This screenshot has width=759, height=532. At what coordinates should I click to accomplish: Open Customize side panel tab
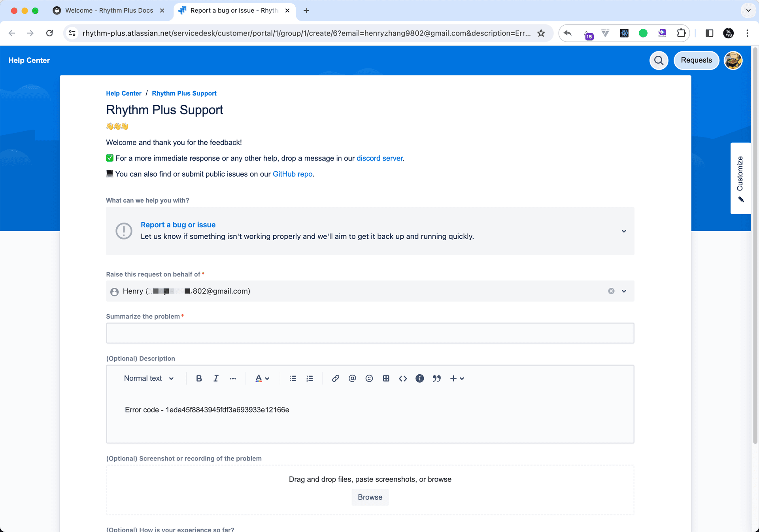tap(740, 178)
